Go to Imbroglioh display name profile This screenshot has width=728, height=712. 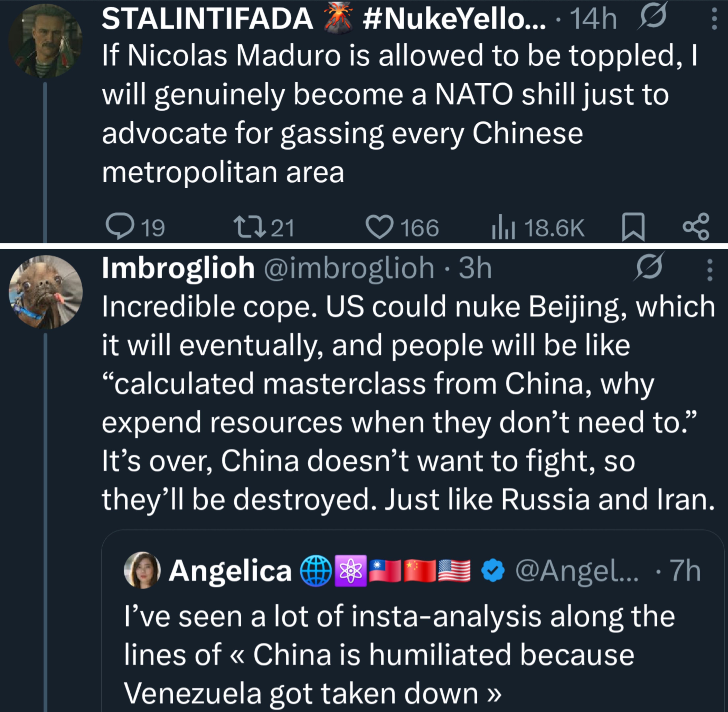tap(178, 268)
